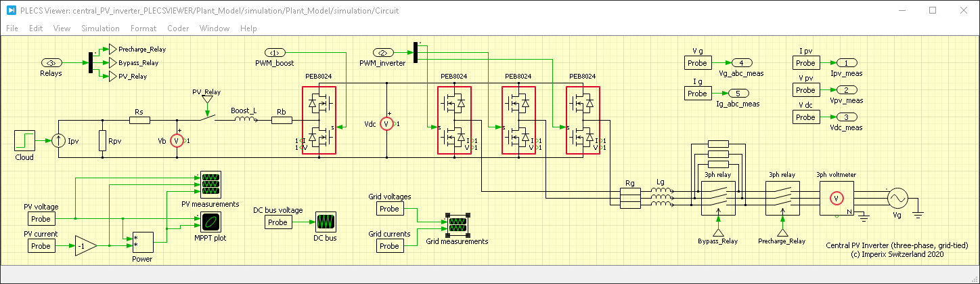Select the PWM_inverter demultiplexer bar
This screenshot has width=980, height=284.
[x=414, y=52]
